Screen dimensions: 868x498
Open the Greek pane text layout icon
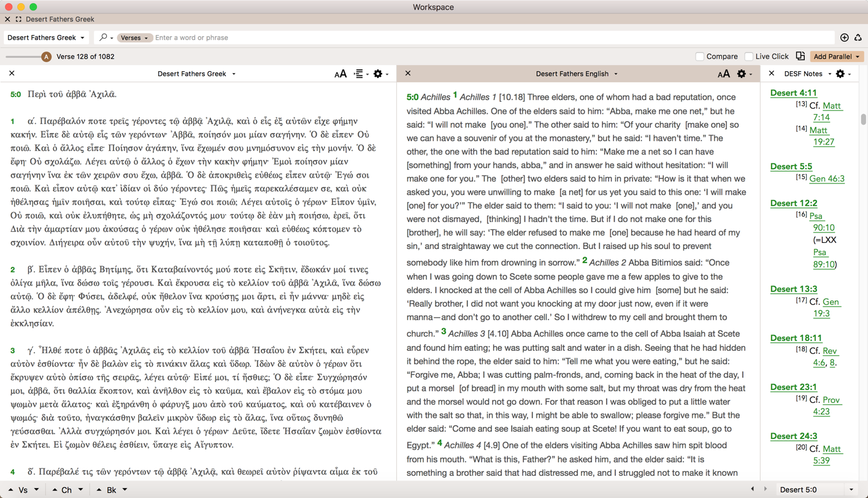click(359, 74)
